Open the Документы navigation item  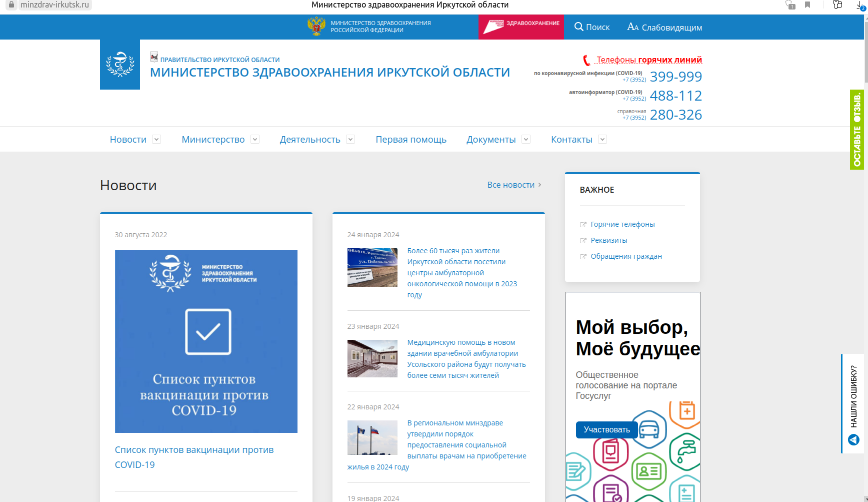(491, 140)
